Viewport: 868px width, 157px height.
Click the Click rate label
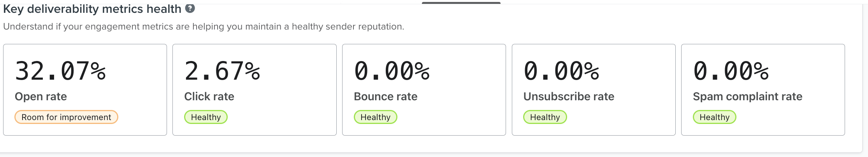[209, 96]
